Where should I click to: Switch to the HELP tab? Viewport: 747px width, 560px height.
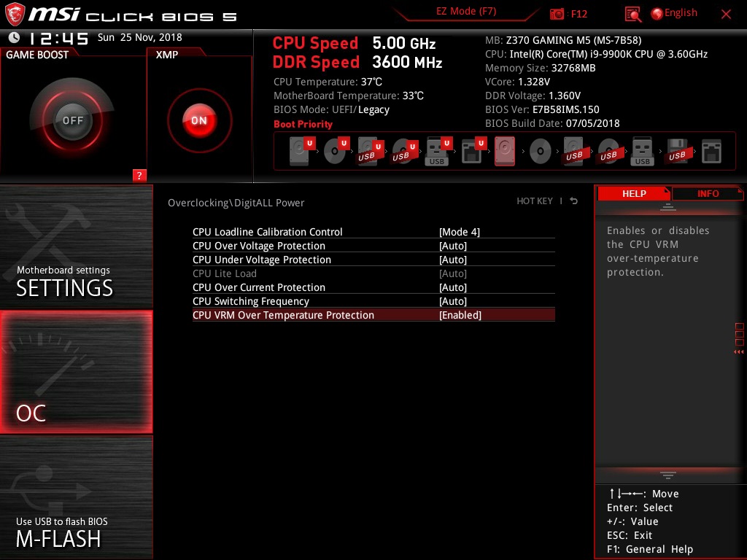pos(634,193)
